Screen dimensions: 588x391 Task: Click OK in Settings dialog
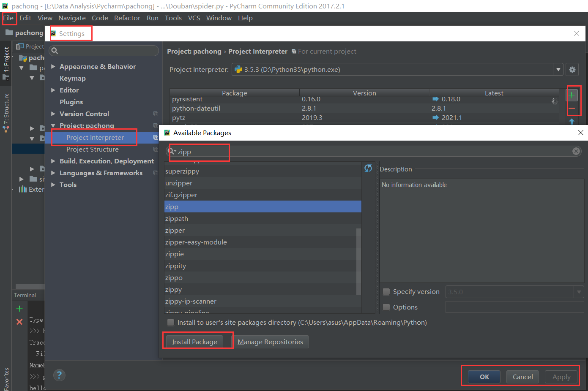point(484,377)
